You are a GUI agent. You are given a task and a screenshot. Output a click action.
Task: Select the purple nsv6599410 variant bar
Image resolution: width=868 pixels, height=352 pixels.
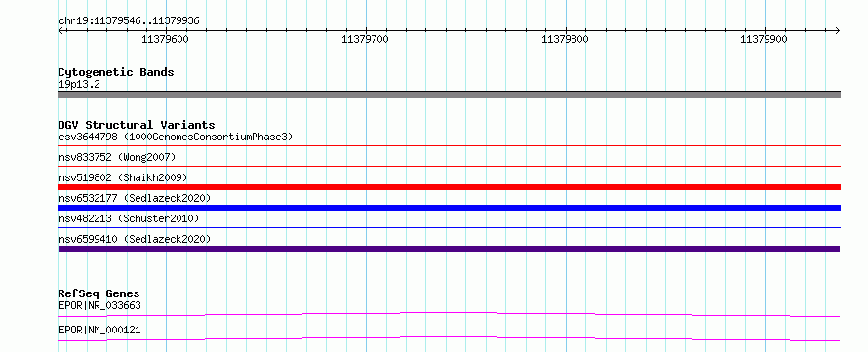pos(449,249)
